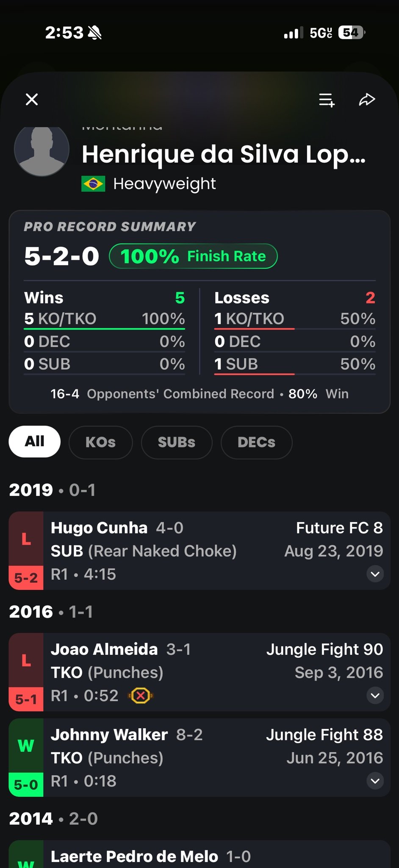Tap the Brazil flag icon
399x868 pixels.
pyautogui.click(x=93, y=184)
